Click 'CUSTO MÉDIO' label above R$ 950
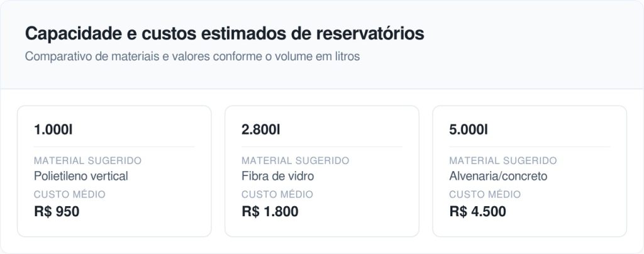Image resolution: width=644 pixels, height=254 pixels. pyautogui.click(x=70, y=194)
